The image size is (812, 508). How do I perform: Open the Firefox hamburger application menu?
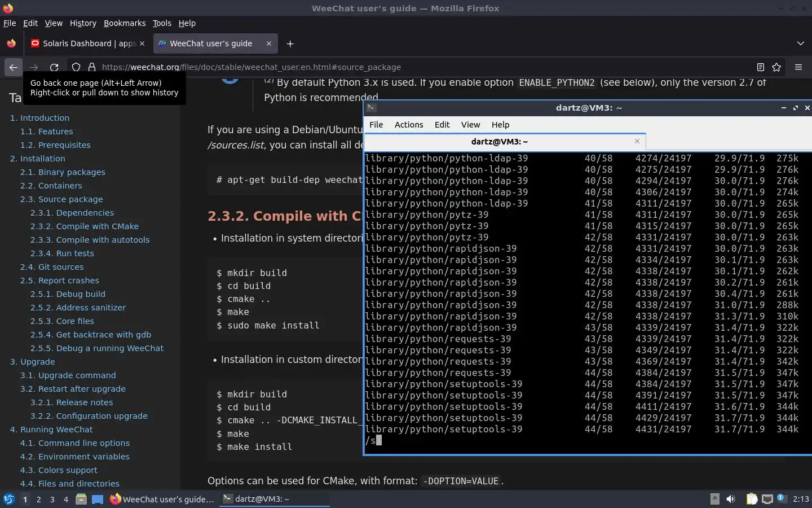coord(798,67)
